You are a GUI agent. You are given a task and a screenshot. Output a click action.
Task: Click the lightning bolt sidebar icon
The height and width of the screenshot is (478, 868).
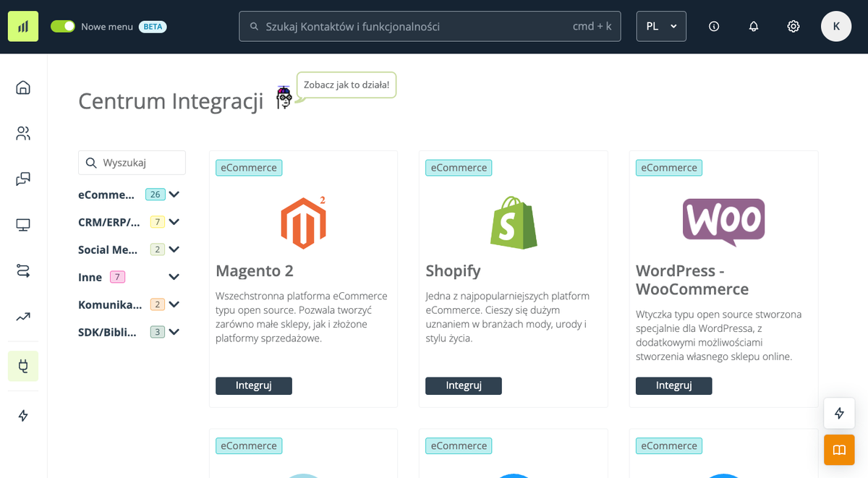point(23,415)
